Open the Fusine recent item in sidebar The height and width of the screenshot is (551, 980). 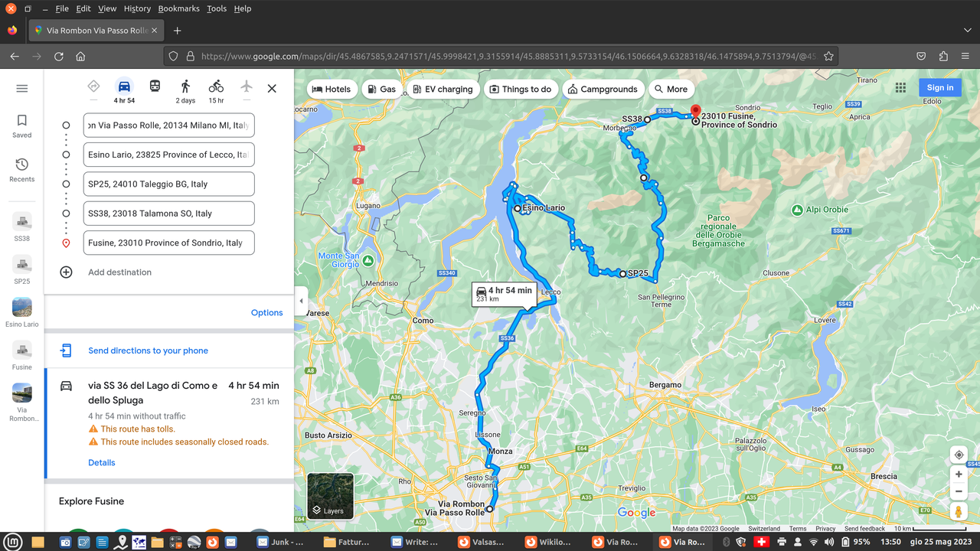[22, 355]
